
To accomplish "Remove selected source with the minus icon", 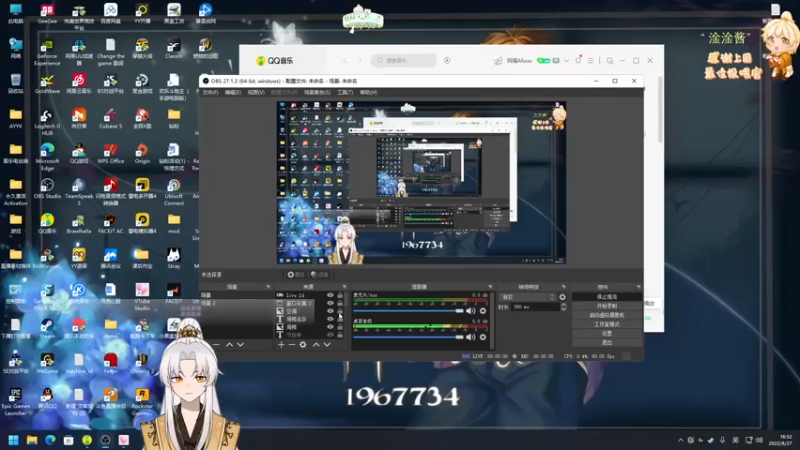I will pos(292,345).
